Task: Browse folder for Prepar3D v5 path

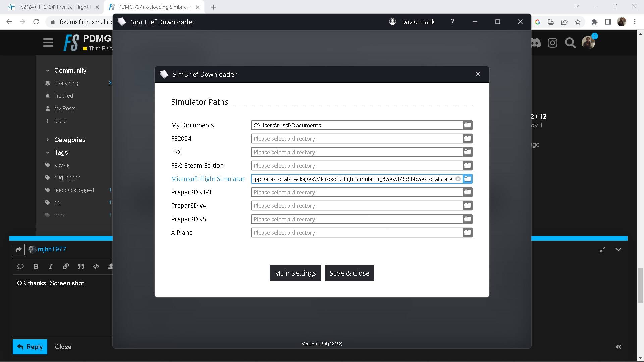Action: point(467,219)
